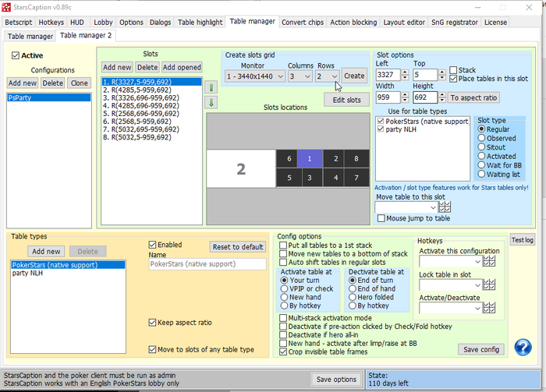Increase the Left value with spinner up arrow
The image size is (546, 392).
pos(404,72)
